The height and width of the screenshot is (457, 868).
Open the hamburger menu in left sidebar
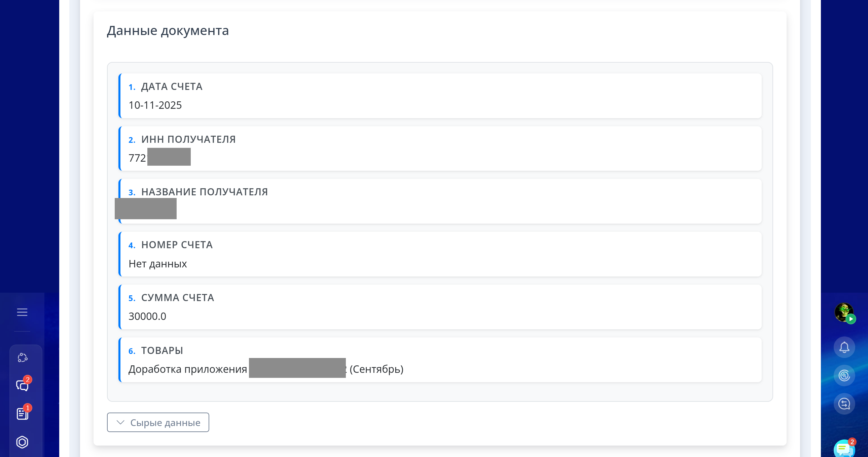(22, 312)
